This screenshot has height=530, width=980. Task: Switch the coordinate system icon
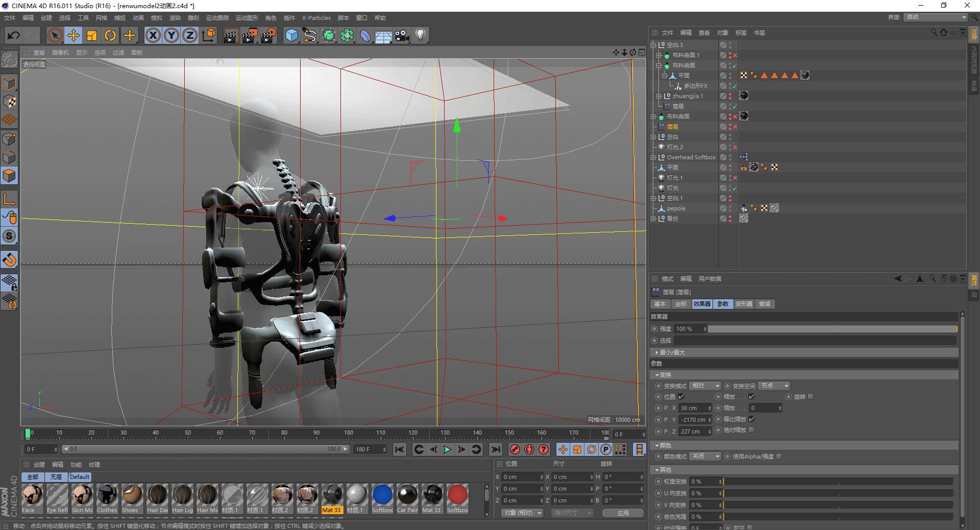coord(209,35)
